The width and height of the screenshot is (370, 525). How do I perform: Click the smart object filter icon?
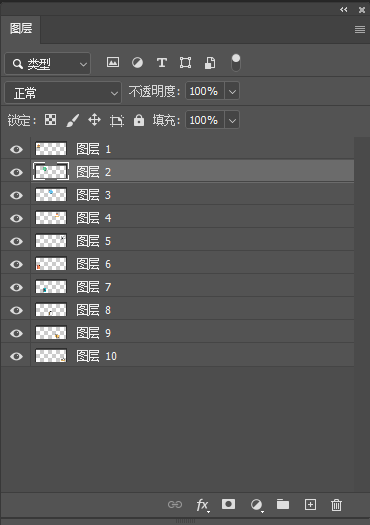pyautogui.click(x=210, y=63)
